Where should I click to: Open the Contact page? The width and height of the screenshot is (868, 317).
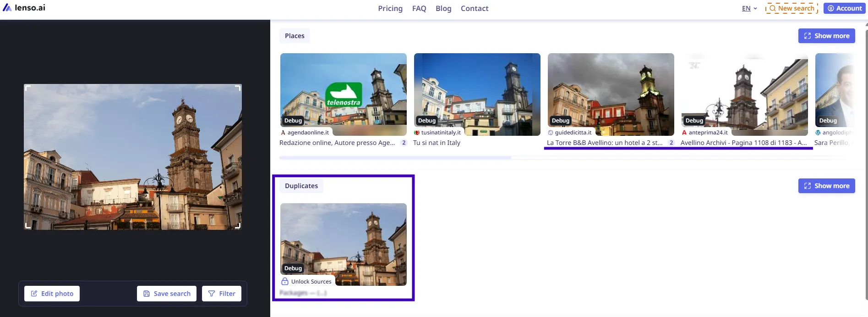click(x=475, y=8)
